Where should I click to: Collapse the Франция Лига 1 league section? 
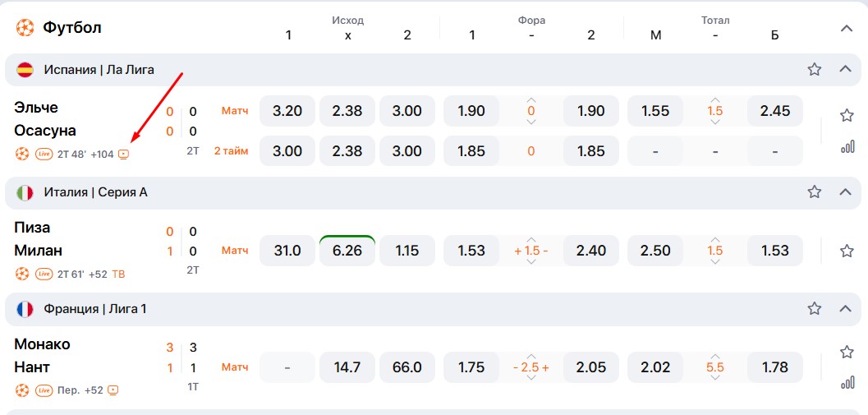click(x=846, y=309)
